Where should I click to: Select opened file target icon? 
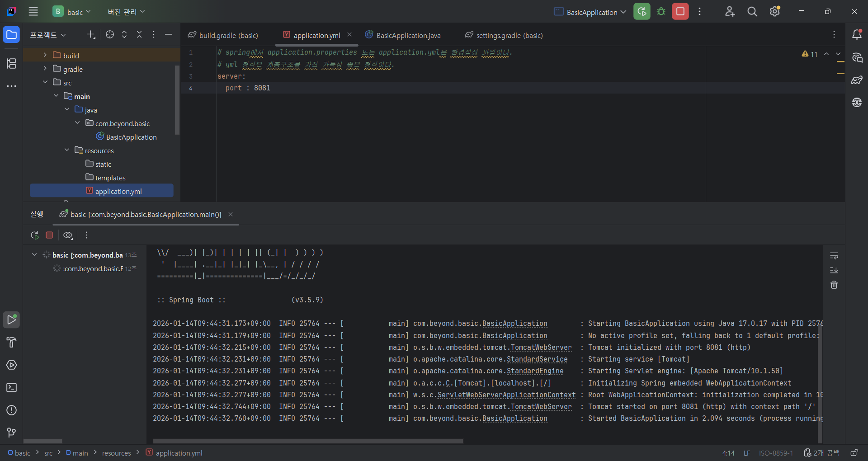point(110,35)
